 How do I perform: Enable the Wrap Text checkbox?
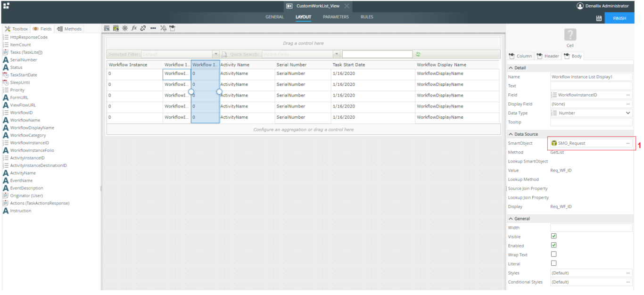(553, 254)
